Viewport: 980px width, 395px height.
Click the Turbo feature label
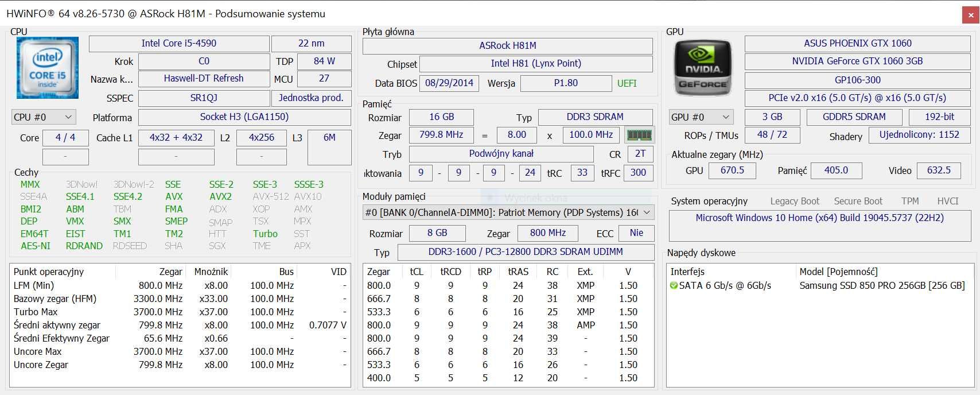point(265,234)
